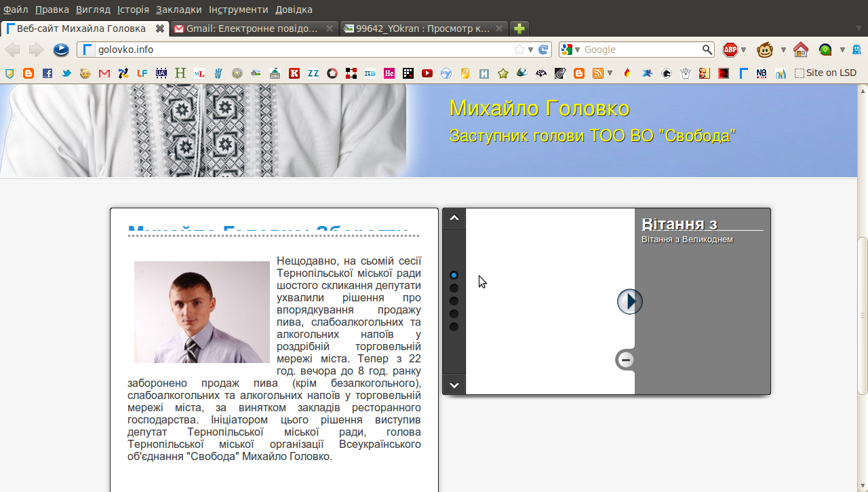Switch to the 99642_YOkran tab
Screen dimensions: 868x492
pos(424,29)
